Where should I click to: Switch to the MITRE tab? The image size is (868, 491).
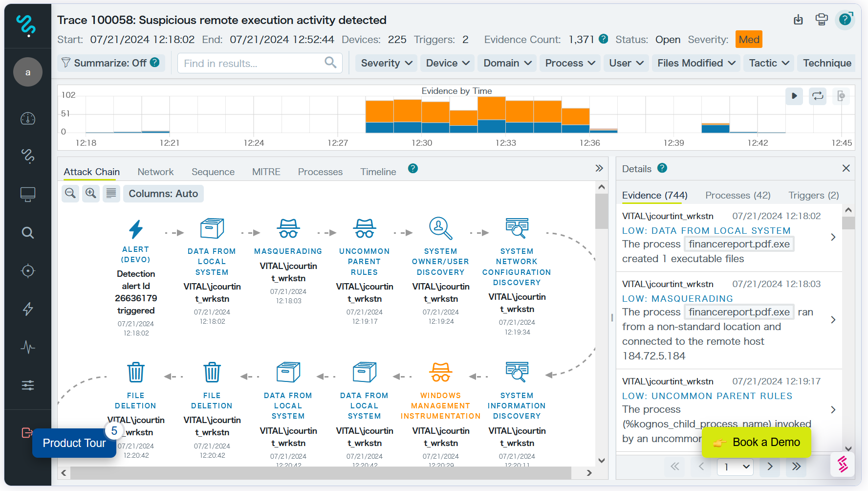[x=266, y=172]
